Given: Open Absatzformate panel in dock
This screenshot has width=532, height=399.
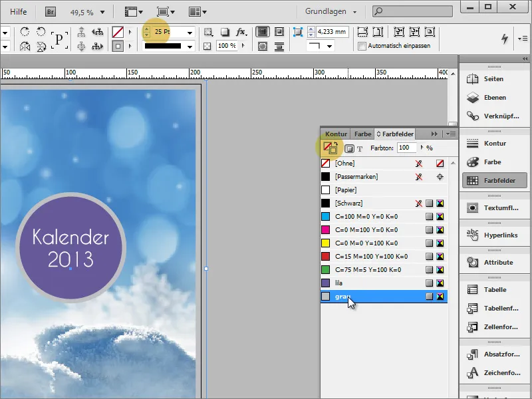Looking at the screenshot, I should pos(494,354).
